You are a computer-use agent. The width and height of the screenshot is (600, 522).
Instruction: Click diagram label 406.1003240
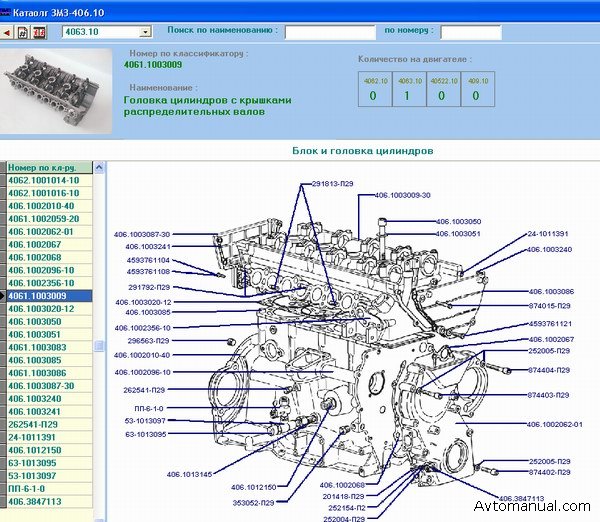point(549,250)
